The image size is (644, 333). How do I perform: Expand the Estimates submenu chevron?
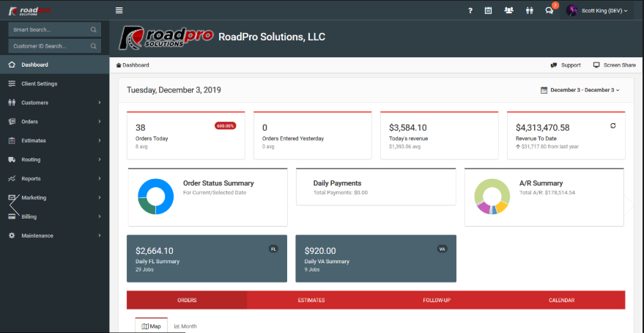[100, 141]
